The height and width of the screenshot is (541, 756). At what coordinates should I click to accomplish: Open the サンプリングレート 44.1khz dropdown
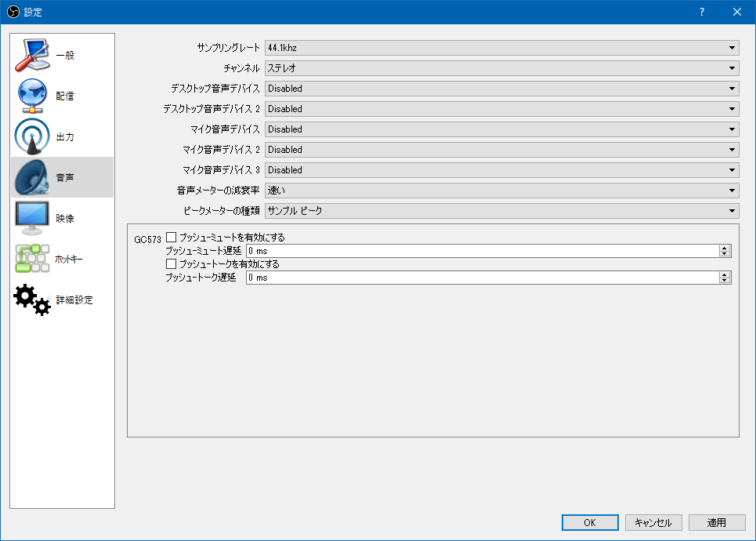502,48
